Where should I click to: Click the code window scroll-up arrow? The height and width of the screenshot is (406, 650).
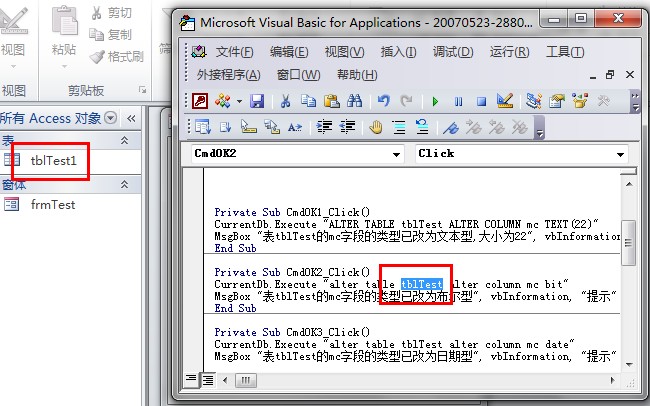pos(629,184)
